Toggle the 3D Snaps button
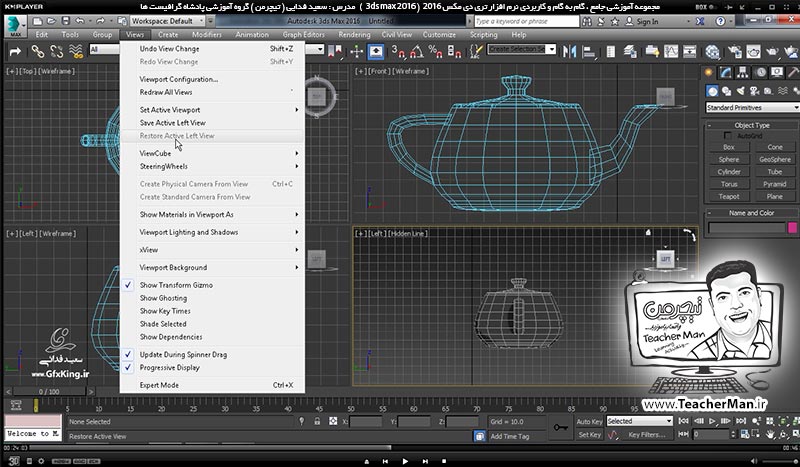This screenshot has height=467, width=800. [x=398, y=51]
